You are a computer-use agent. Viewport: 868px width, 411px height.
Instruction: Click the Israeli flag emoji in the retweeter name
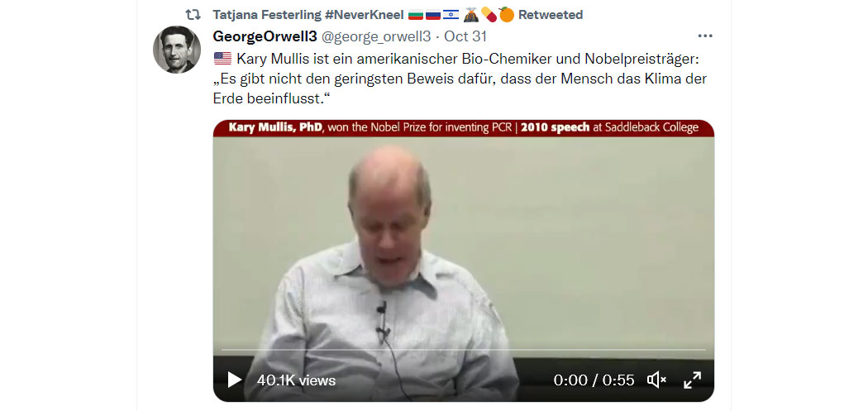pos(451,15)
